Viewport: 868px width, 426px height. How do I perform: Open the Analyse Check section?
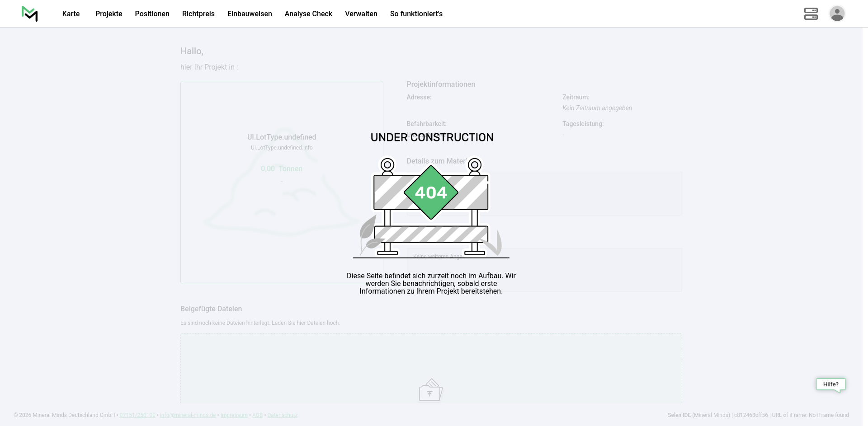[308, 14]
